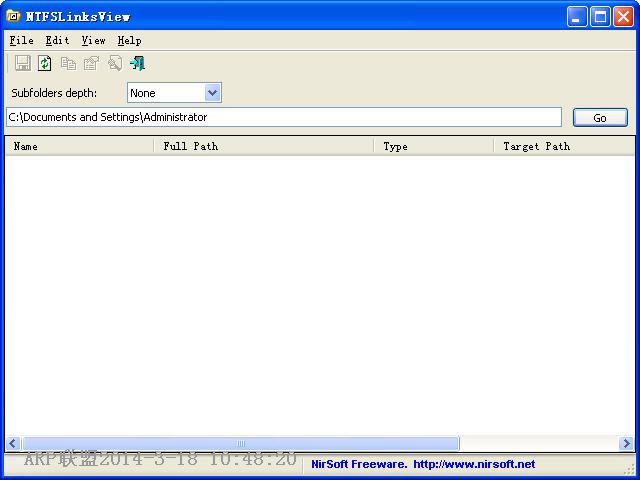Open the Subfolders depth dropdown arrow

coord(212,93)
